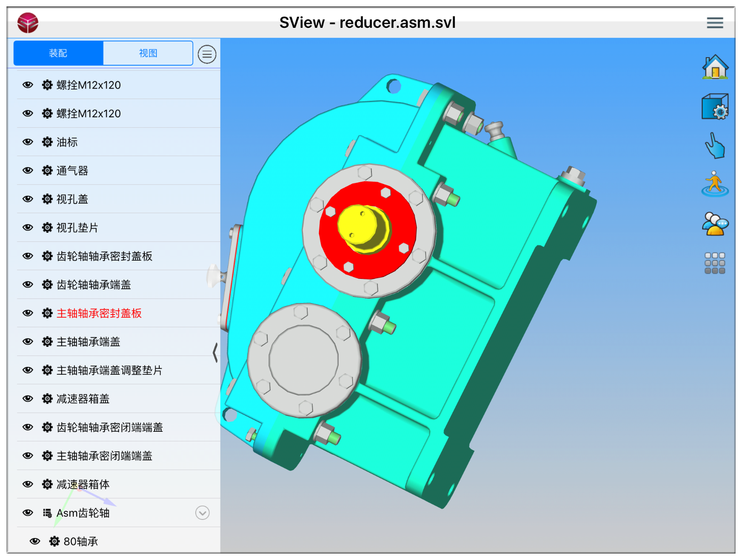This screenshot has height=560, width=742.
Task: Select the hand pointer interaction tool
Action: [715, 146]
